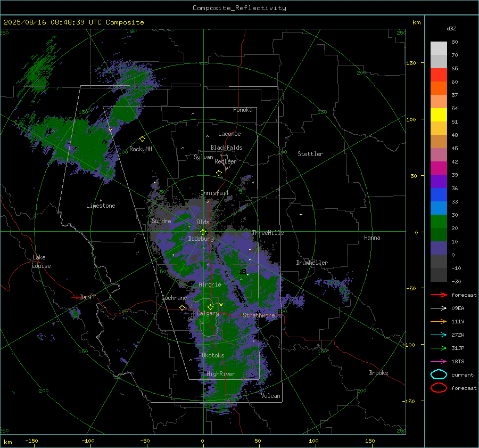Click the 20 dBZ green color swatch
The width and height of the screenshot is (479, 448).
click(x=439, y=221)
